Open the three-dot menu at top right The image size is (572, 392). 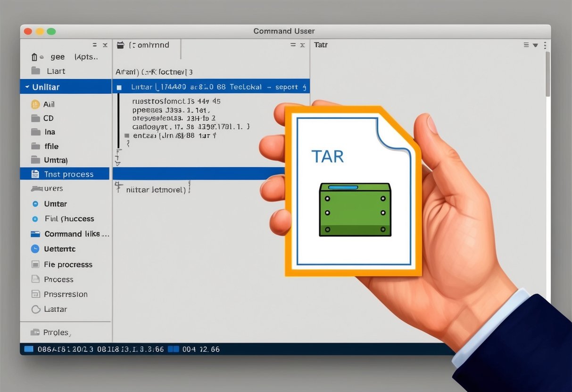545,45
